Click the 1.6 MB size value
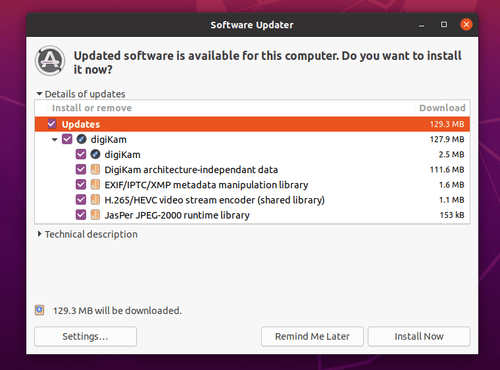Image resolution: width=500 pixels, height=370 pixels. pos(452,185)
